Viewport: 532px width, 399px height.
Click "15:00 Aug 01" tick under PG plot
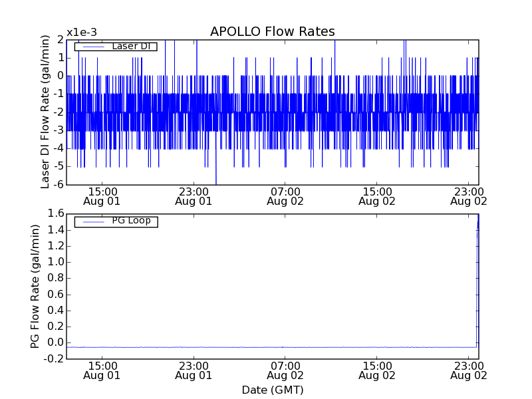tap(102, 371)
